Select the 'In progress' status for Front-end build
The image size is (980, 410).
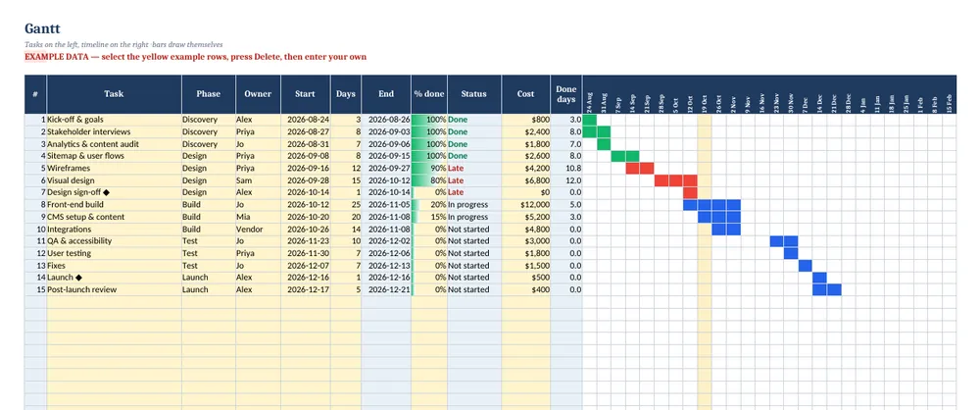(x=473, y=205)
